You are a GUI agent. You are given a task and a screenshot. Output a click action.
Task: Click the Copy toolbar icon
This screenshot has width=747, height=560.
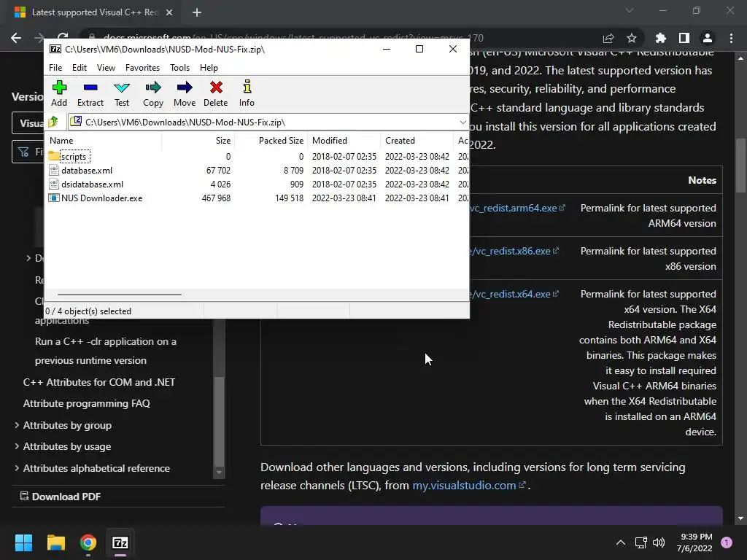(x=153, y=93)
